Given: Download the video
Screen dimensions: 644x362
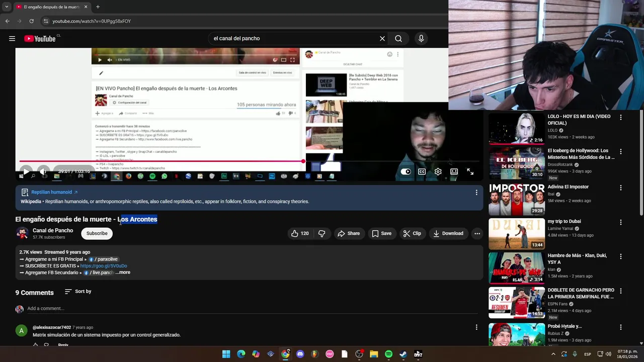Looking at the screenshot, I should click(x=448, y=233).
